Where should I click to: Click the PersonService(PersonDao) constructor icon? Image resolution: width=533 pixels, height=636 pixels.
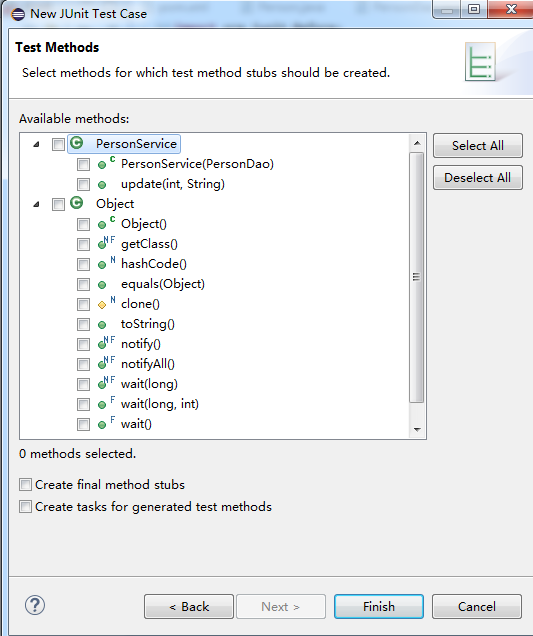106,163
